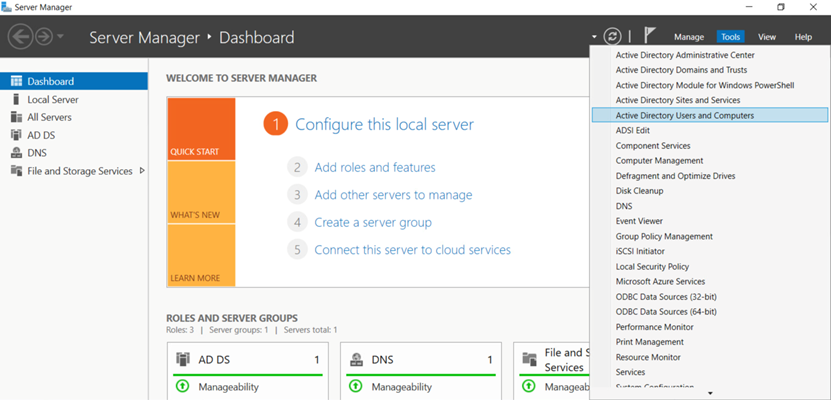The height and width of the screenshot is (400, 831).
Task: Click File and Storage Services sidebar icon
Action: pyautogui.click(x=16, y=171)
